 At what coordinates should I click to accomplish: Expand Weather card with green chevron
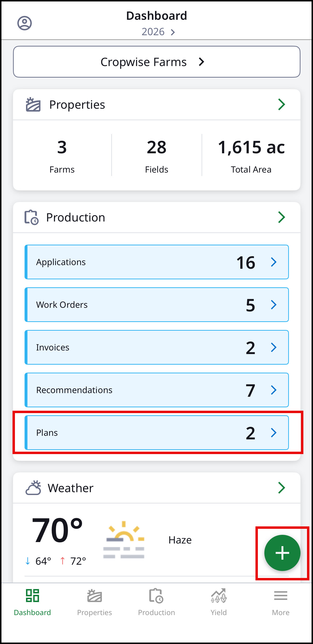coord(281,488)
